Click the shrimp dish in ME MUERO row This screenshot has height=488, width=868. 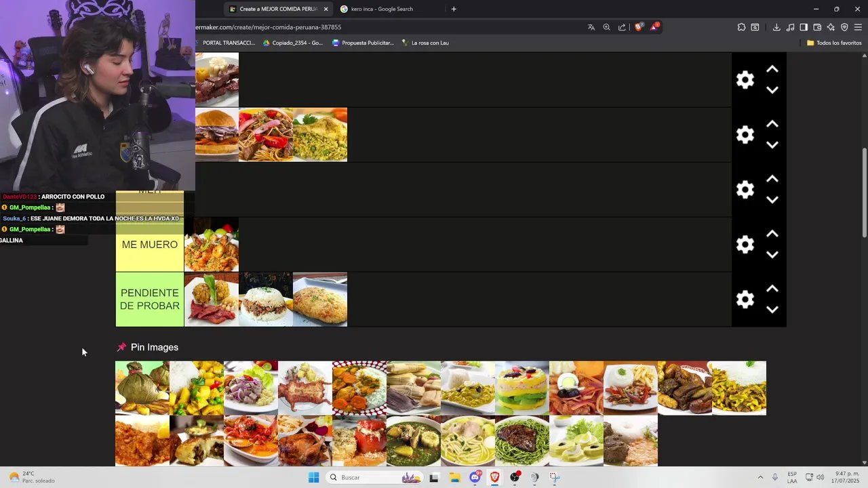pos(212,245)
